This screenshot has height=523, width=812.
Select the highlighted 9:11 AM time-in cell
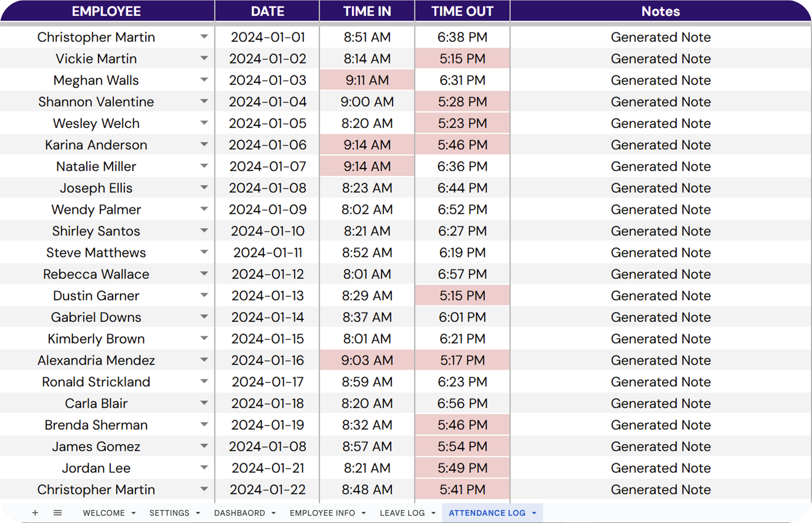point(367,80)
